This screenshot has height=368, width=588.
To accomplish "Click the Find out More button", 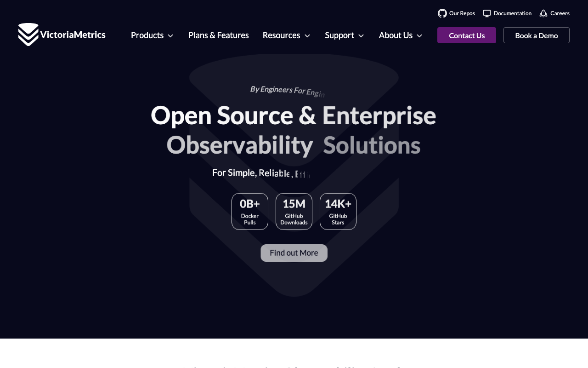I will [294, 253].
